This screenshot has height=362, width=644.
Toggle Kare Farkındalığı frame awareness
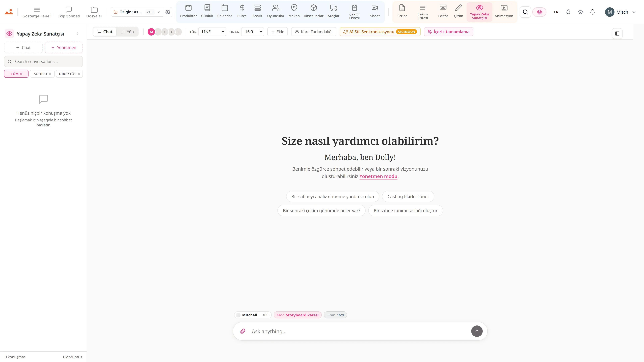click(x=313, y=32)
